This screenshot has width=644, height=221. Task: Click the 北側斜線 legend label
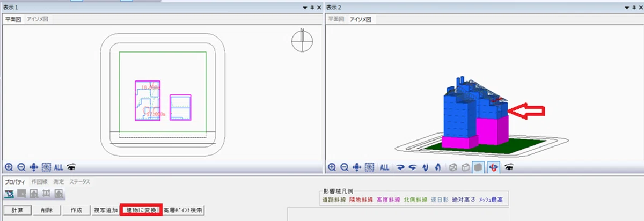[x=415, y=200]
